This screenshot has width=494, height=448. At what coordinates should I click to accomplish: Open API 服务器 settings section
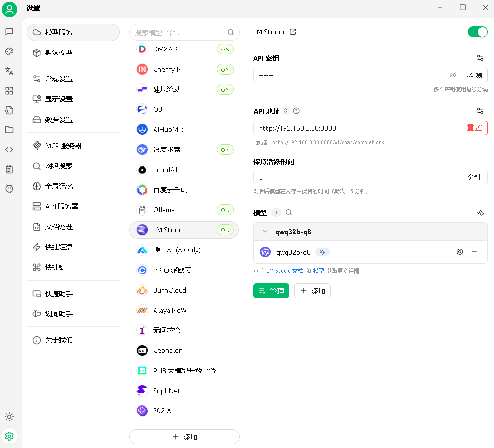point(73,206)
